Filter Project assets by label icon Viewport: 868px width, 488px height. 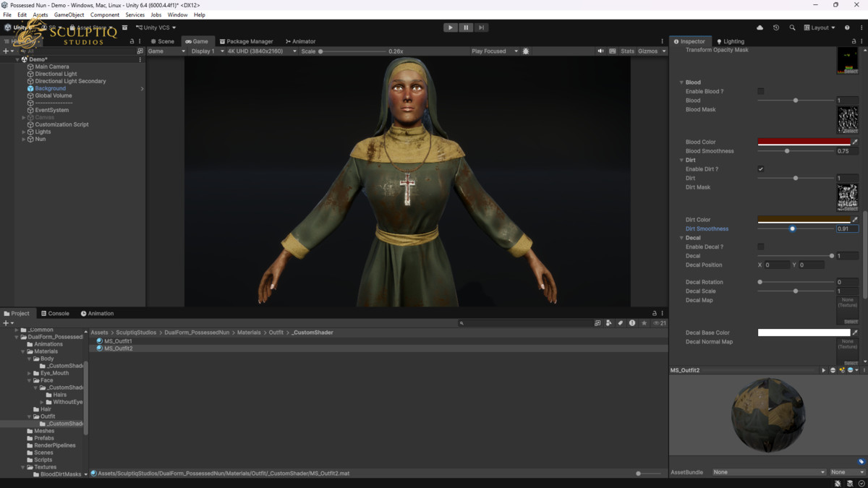coord(621,323)
